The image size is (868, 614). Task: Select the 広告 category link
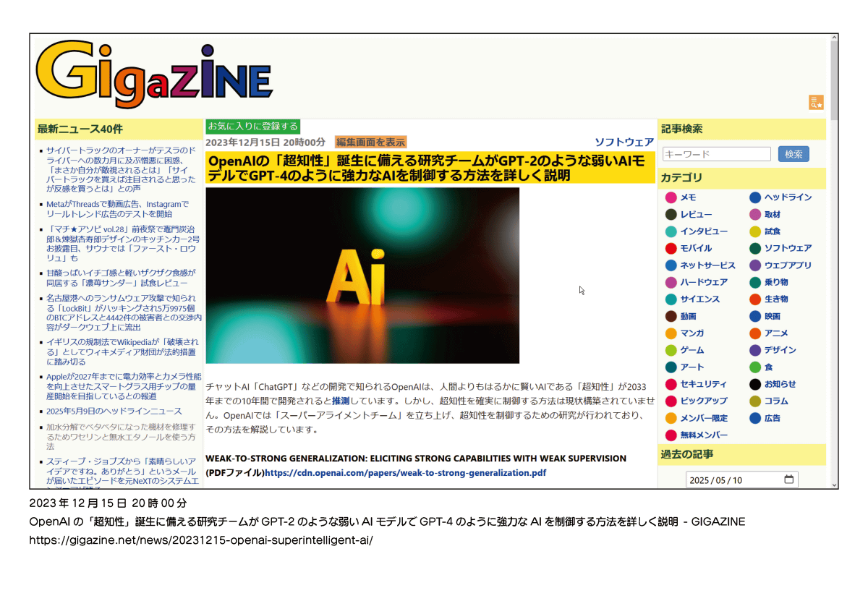tap(773, 418)
